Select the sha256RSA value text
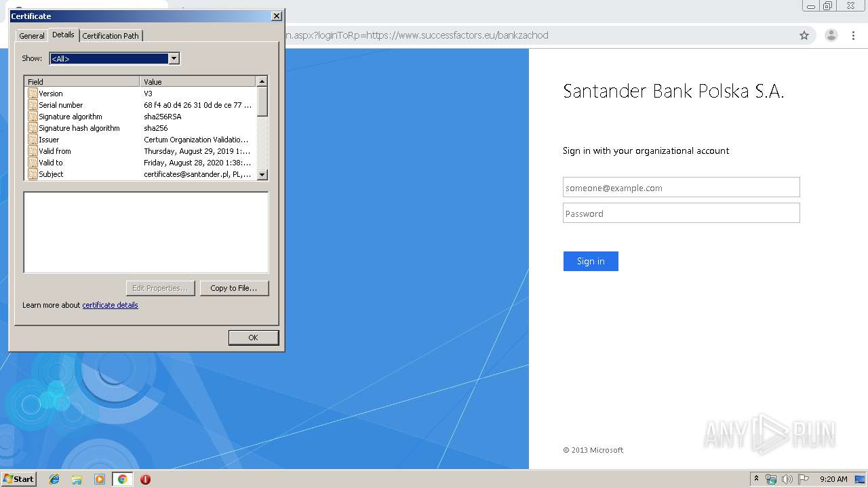Viewport: 868px width, 488px height. (163, 117)
